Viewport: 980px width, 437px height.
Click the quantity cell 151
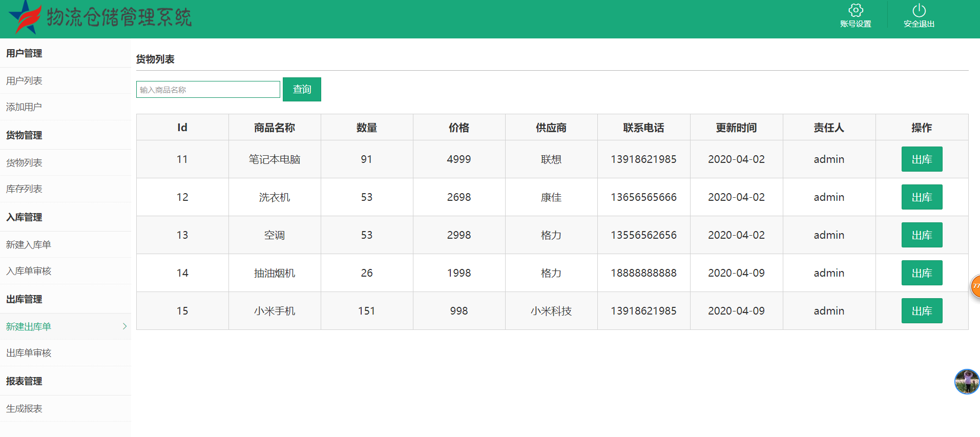tap(367, 311)
